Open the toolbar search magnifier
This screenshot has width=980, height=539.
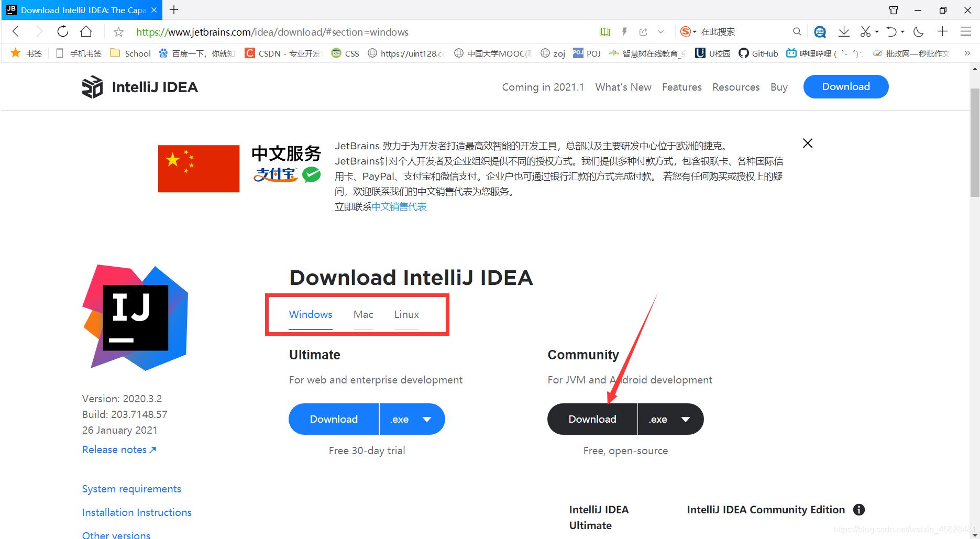pos(797,32)
